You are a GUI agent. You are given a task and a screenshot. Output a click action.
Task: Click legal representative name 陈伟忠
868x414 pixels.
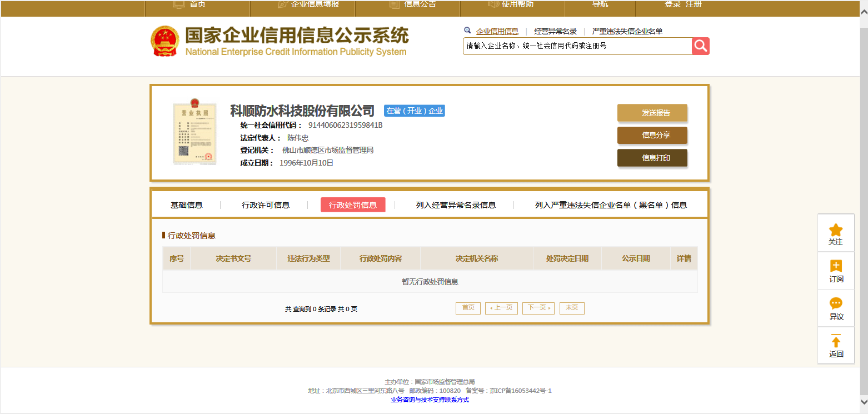[x=298, y=138]
